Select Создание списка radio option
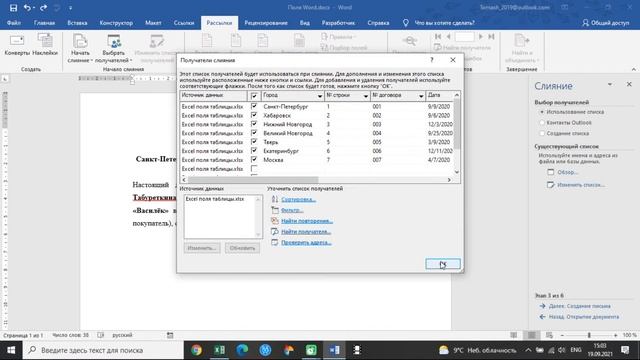The height and width of the screenshot is (360, 640). [x=542, y=133]
